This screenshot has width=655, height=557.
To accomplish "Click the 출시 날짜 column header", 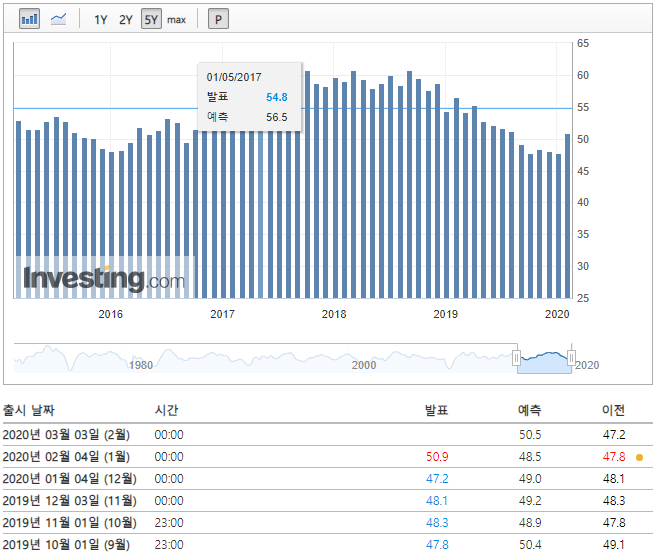I will pyautogui.click(x=28, y=410).
